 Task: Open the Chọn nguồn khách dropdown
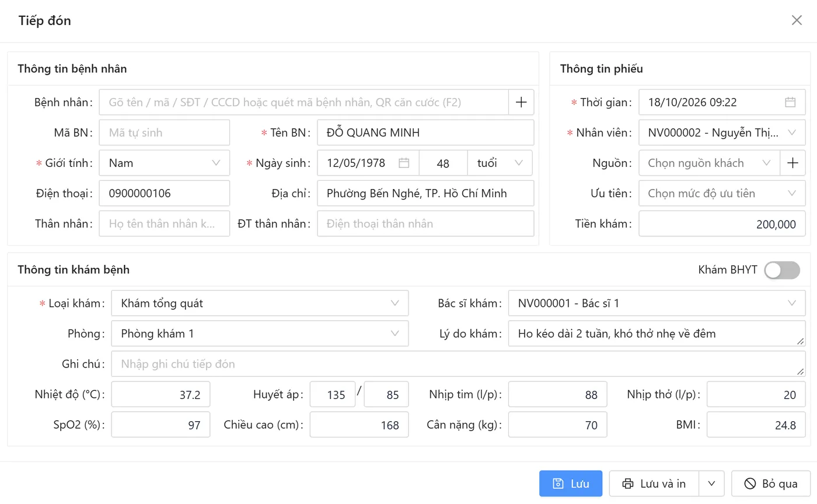(x=710, y=163)
